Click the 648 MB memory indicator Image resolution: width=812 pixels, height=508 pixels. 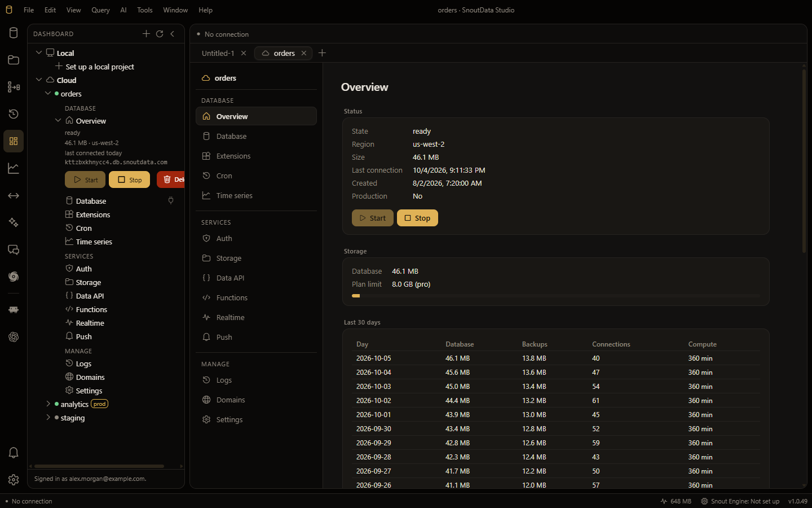point(676,501)
